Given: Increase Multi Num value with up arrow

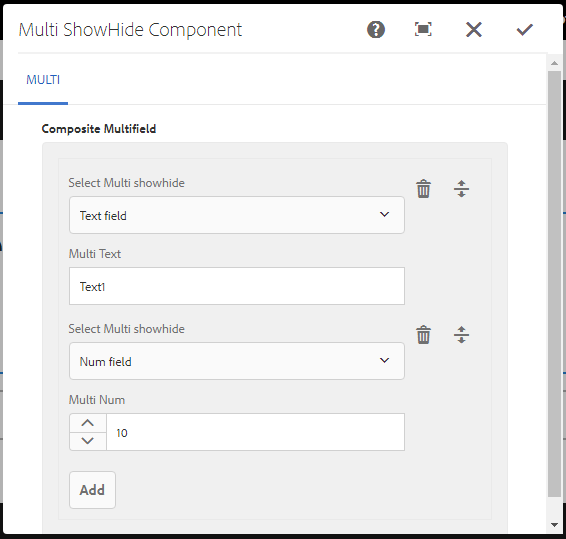Looking at the screenshot, I should tap(88, 423).
